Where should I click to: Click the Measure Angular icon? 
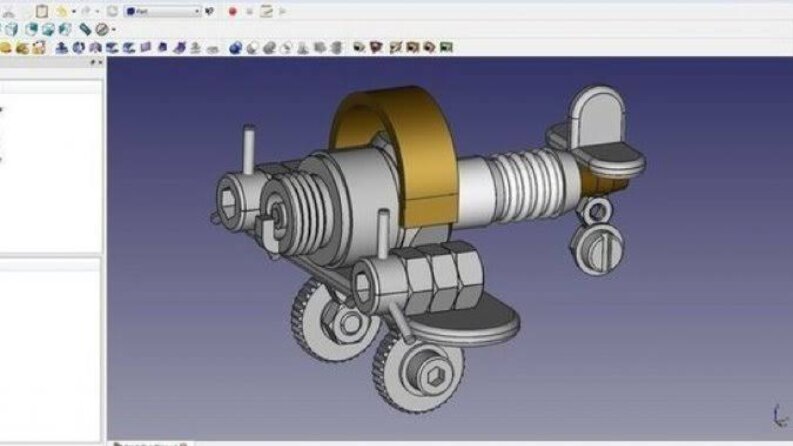click(x=376, y=48)
